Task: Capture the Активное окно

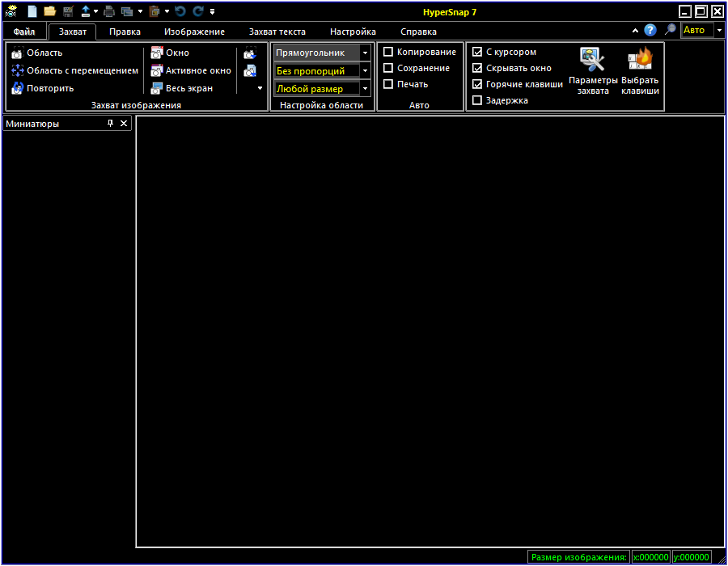Action: point(191,70)
